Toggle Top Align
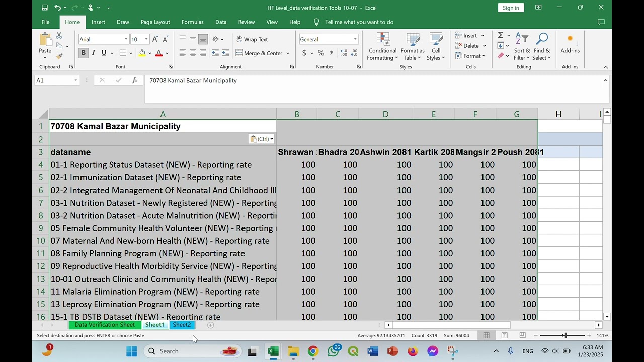The height and width of the screenshot is (362, 644). pyautogui.click(x=182, y=39)
